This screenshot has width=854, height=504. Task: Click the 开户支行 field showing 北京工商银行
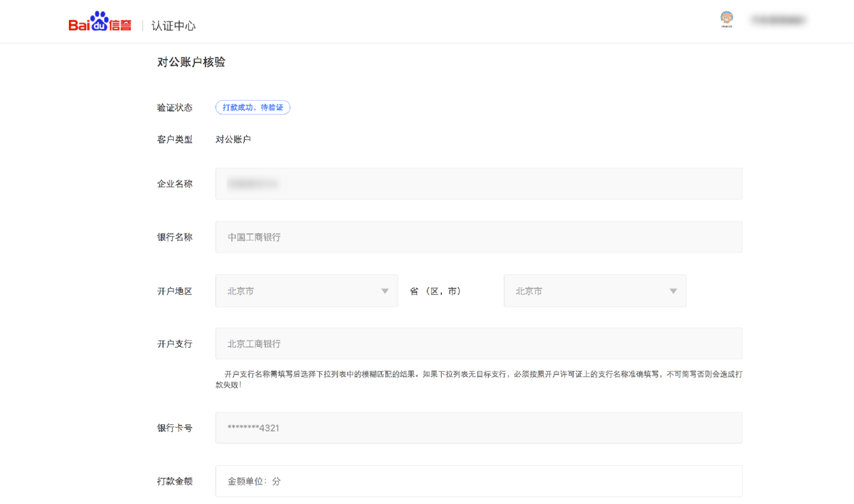point(478,344)
